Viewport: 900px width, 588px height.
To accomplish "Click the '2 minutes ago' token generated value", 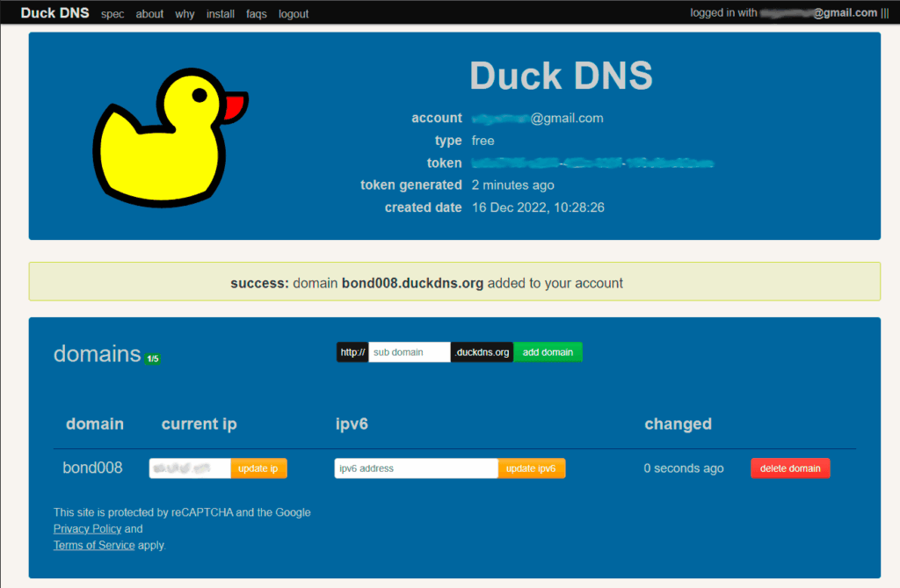I will point(513,185).
